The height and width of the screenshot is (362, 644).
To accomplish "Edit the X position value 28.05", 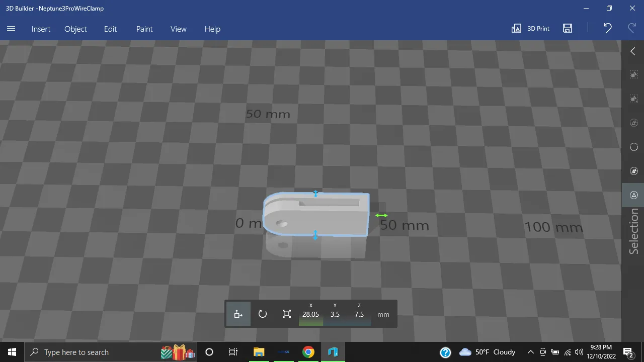I will 310,314.
